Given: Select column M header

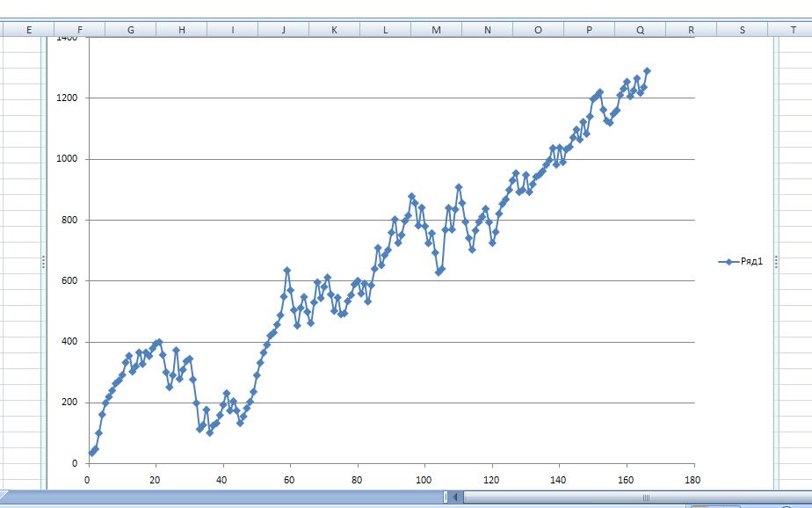Looking at the screenshot, I should pos(437,30).
